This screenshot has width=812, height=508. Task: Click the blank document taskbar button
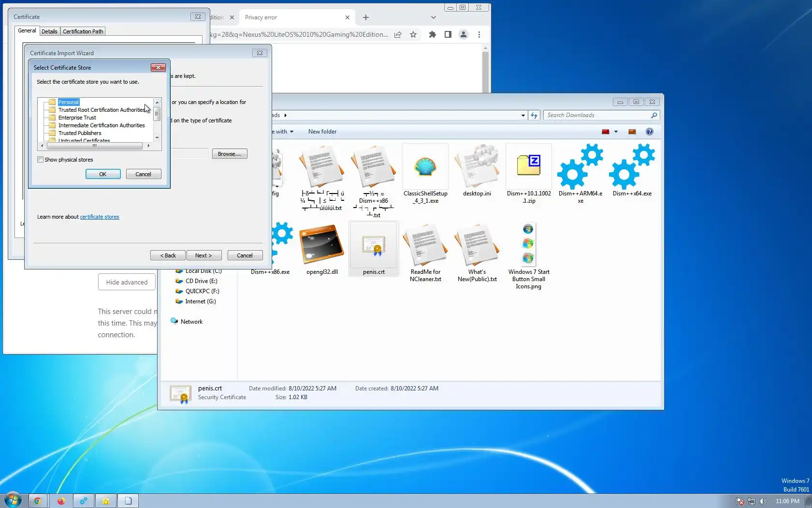point(129,501)
